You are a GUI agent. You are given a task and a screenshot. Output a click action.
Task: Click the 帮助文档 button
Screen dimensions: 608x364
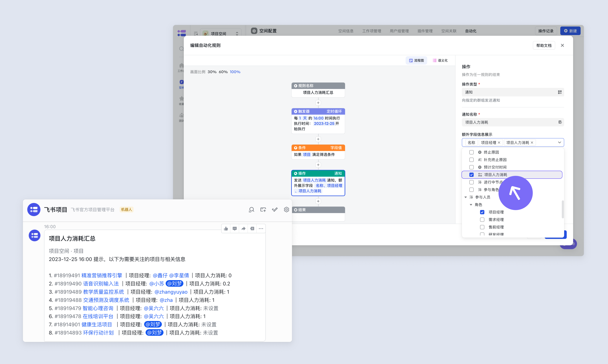[544, 45]
